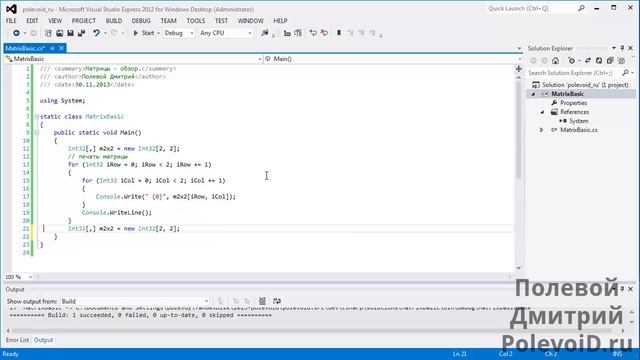The width and height of the screenshot is (640, 360).
Task: Click the Navigate Backward toolbar icon
Action: (16, 33)
